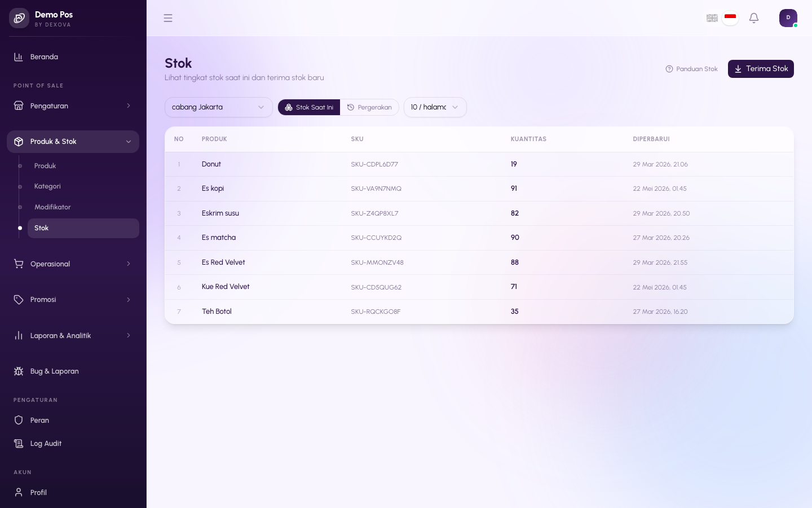Click SKU-CD5QUG62 cell
This screenshot has height=508, width=812.
[x=376, y=287]
